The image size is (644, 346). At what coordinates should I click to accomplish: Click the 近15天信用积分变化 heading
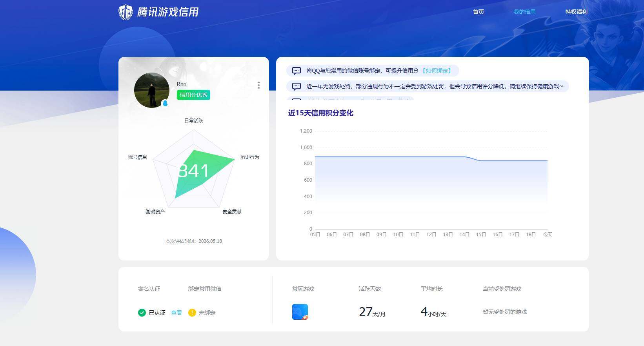[321, 113]
